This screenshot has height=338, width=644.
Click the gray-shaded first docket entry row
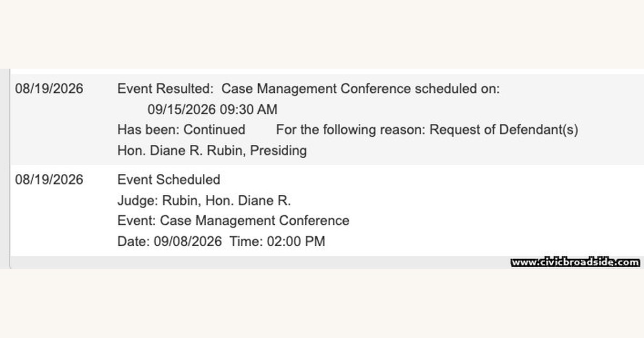pyautogui.click(x=327, y=119)
